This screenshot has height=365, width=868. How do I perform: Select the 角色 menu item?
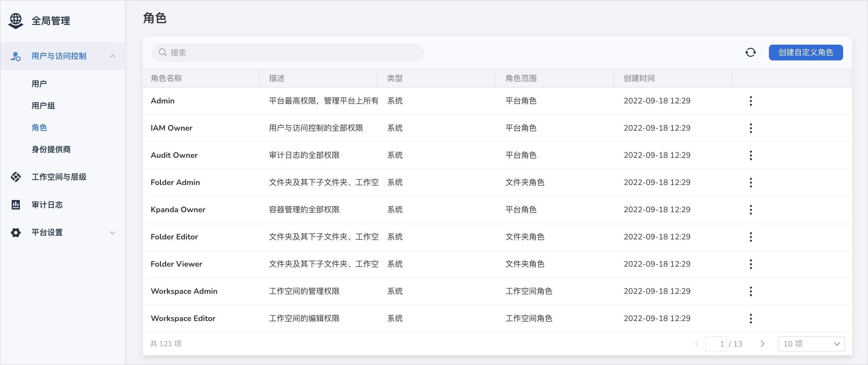[39, 128]
